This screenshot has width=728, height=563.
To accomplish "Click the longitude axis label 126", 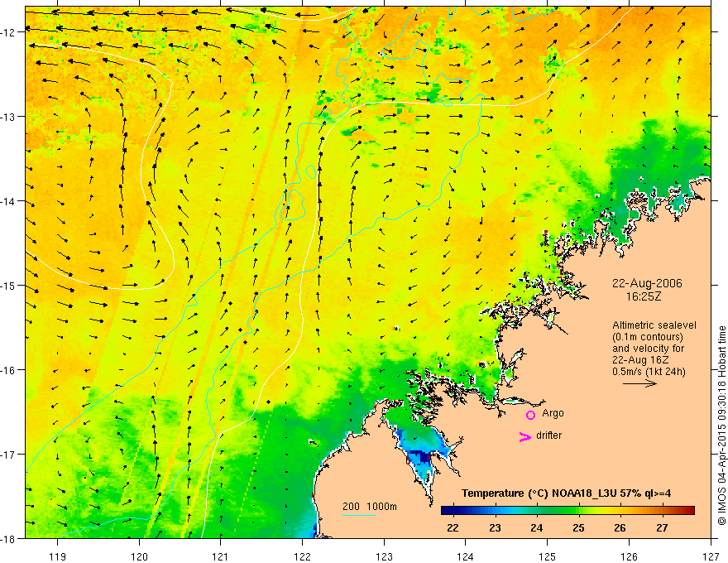I will pyautogui.click(x=629, y=556).
